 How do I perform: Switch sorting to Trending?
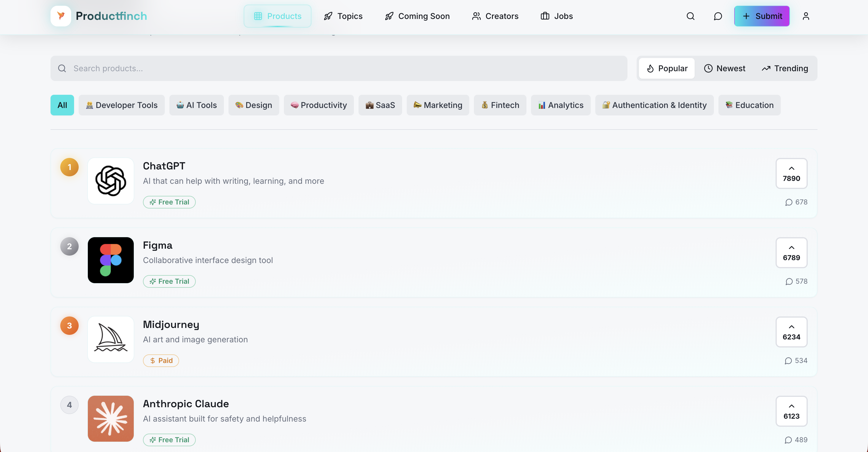[x=784, y=68]
